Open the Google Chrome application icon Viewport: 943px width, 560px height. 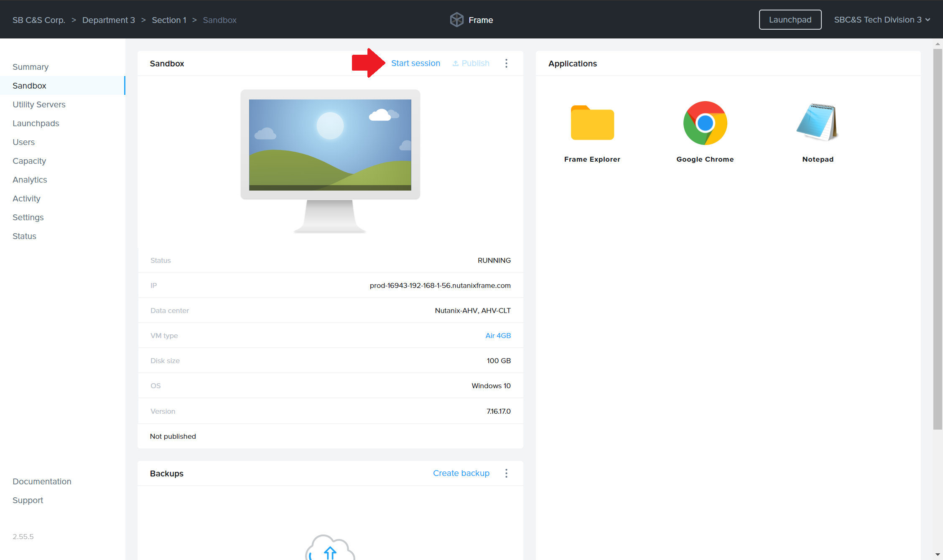click(705, 123)
